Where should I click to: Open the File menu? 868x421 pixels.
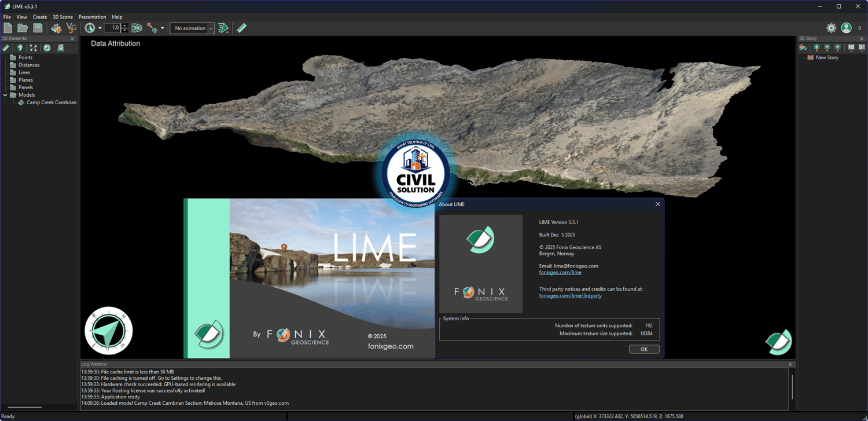[7, 17]
